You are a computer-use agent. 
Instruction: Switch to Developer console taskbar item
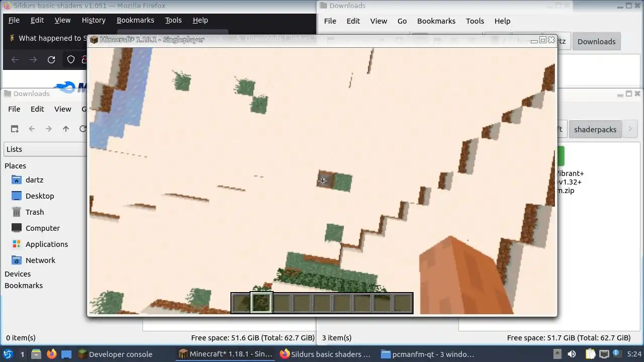115,354
